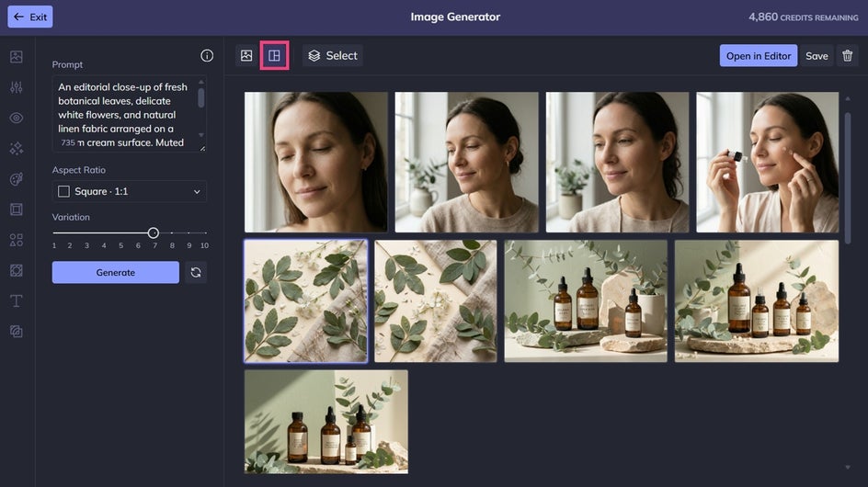Delete using the trash icon
Screen dimensions: 868x487
[x=848, y=56]
